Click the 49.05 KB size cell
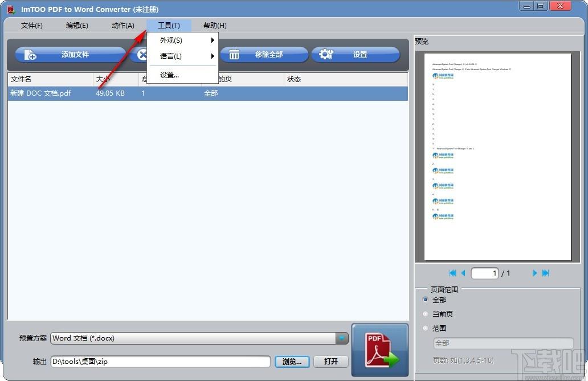This screenshot has width=588, height=381. [111, 93]
